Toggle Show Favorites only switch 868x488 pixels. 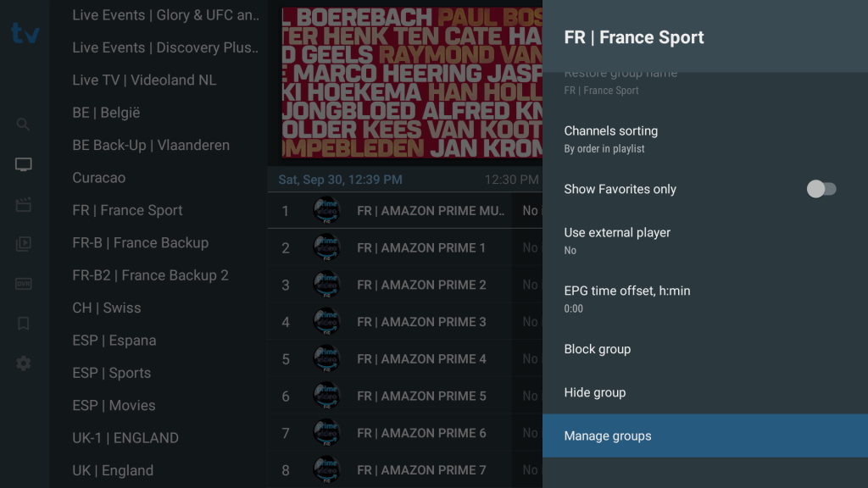tap(821, 189)
